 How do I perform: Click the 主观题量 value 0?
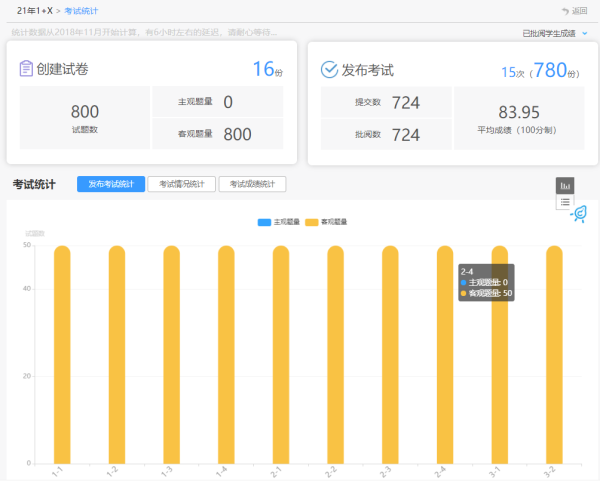click(x=228, y=102)
